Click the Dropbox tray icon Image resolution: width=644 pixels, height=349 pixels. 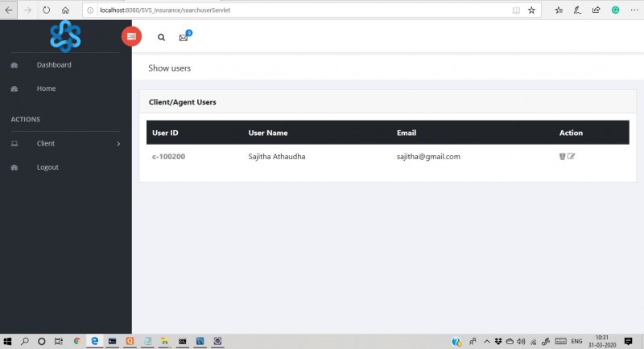point(498,341)
